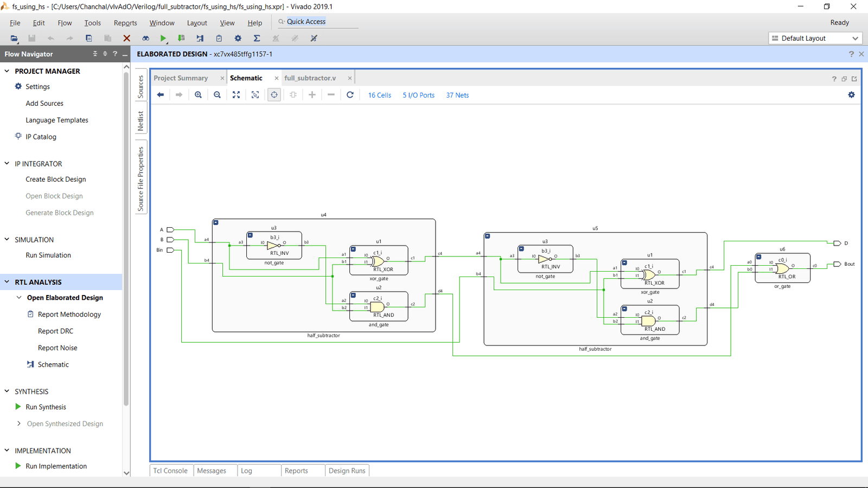Open the Default Layout dropdown
The width and height of the screenshot is (868, 488).
815,38
